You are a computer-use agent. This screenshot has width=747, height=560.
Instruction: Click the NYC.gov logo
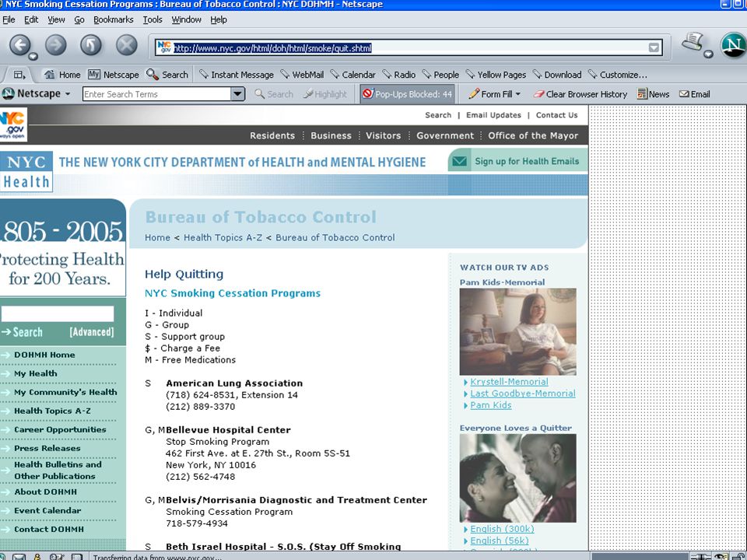tap(13, 124)
